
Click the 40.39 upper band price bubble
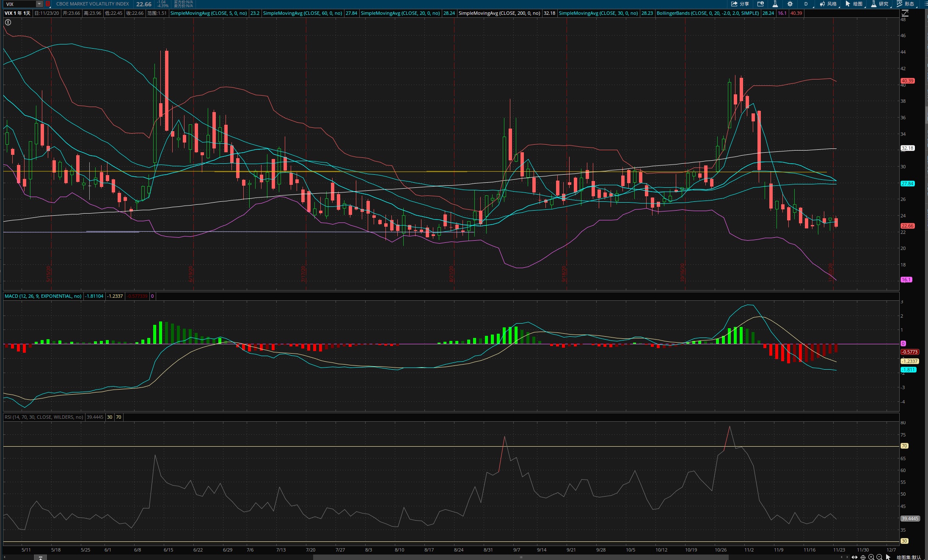pyautogui.click(x=907, y=81)
